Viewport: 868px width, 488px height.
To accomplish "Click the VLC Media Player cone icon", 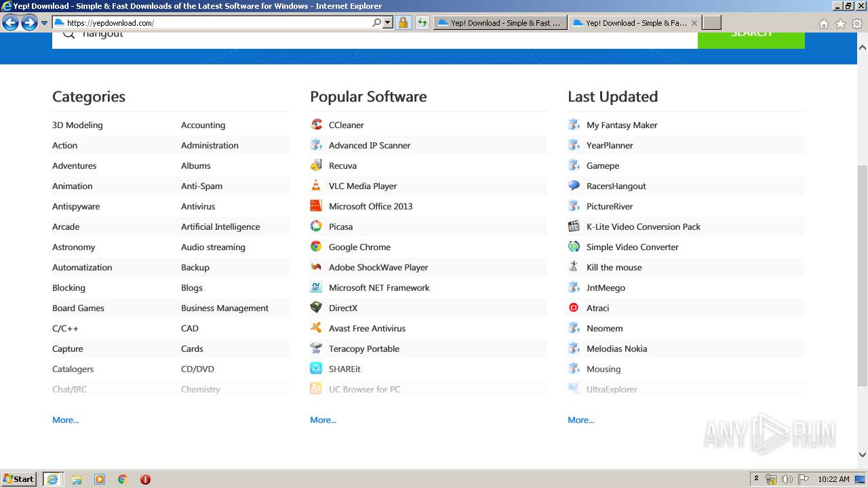I will (316, 186).
